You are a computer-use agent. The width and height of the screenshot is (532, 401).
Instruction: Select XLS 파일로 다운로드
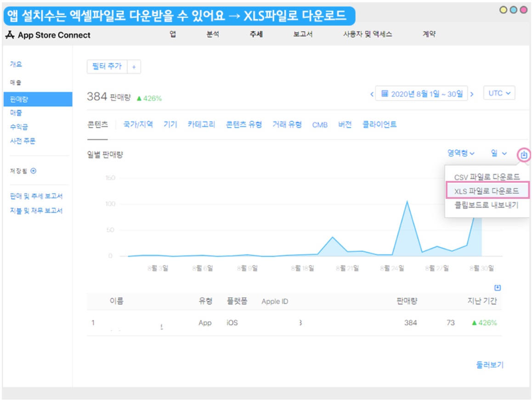487,191
